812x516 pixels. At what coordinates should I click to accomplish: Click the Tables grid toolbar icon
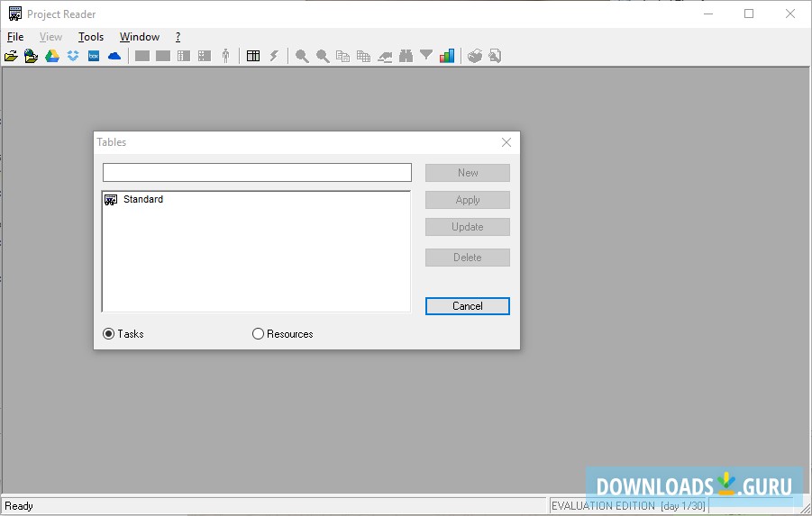tap(253, 56)
